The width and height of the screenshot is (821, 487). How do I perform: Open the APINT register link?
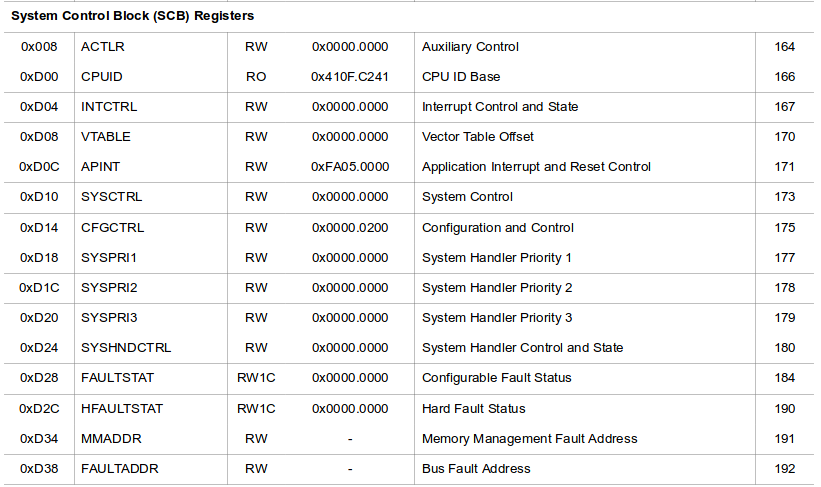[x=101, y=167]
